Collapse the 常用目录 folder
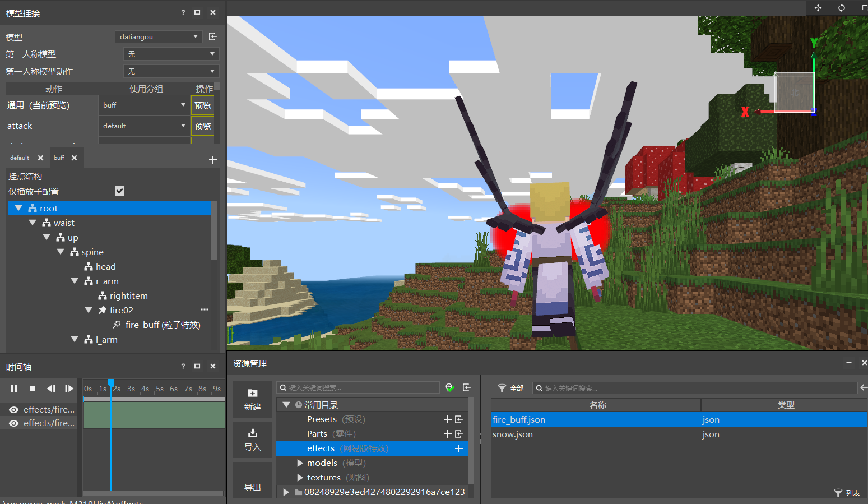Viewport: 868px width, 504px height. tap(286, 405)
